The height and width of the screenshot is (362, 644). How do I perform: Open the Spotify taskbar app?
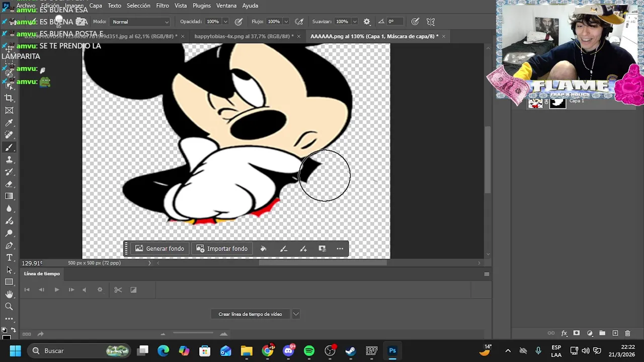(x=309, y=351)
